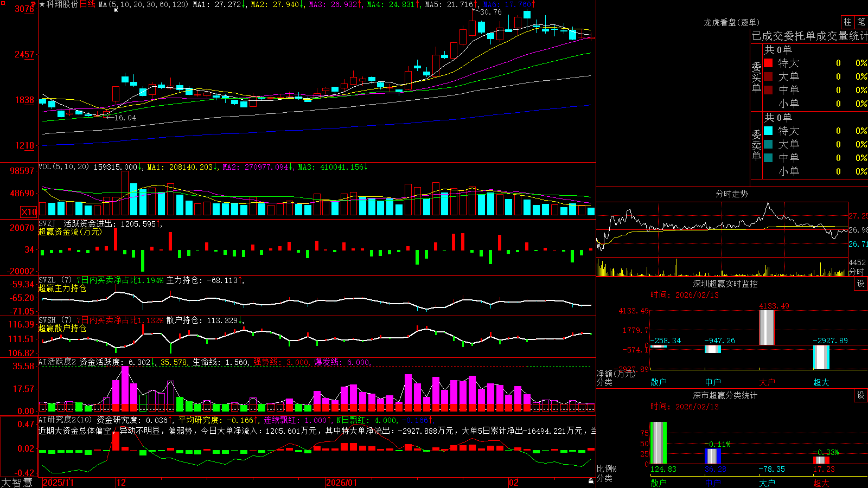Image resolution: width=868 pixels, height=488 pixels.
Task: Click the SVZL (7) indicator title
Action: (x=55, y=280)
